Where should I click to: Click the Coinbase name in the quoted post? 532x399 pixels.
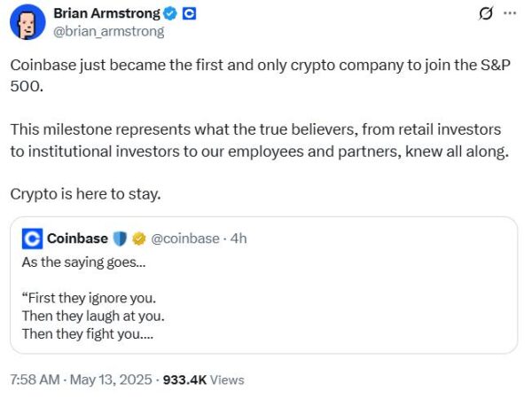[x=77, y=239]
